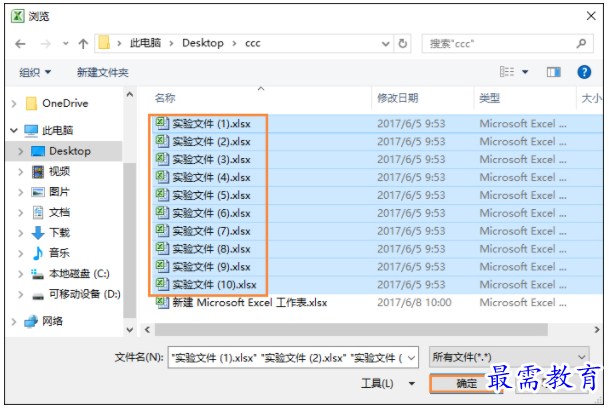Viewport: 609px width, 409px height.
Task: Select file 实验文件 (2).xlsx
Action: (x=211, y=142)
